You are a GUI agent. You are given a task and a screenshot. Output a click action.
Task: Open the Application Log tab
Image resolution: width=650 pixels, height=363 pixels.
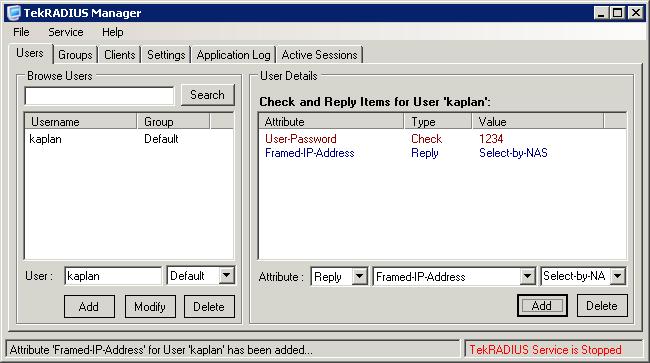point(233,55)
